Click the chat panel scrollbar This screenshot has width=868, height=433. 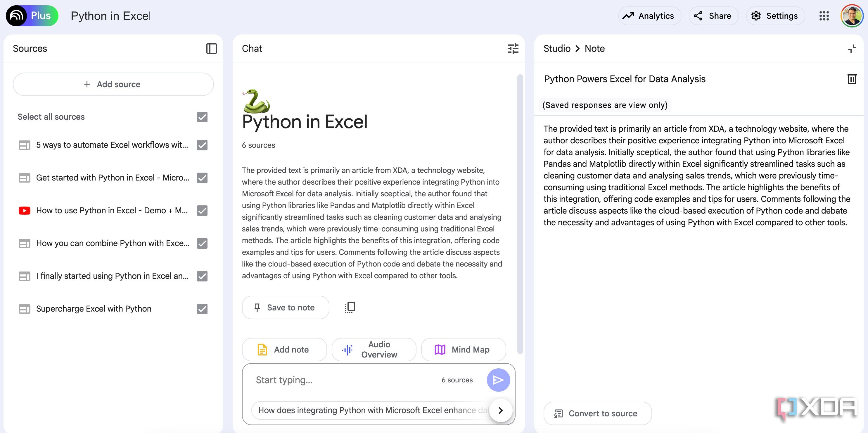520,214
